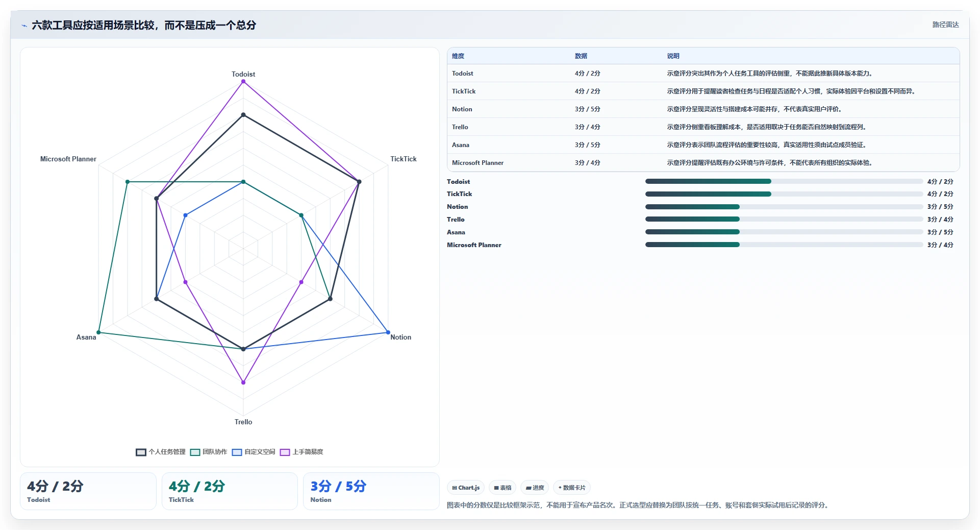The height and width of the screenshot is (530, 980).
Task: Click the Notion progress bar
Action: click(x=784, y=207)
